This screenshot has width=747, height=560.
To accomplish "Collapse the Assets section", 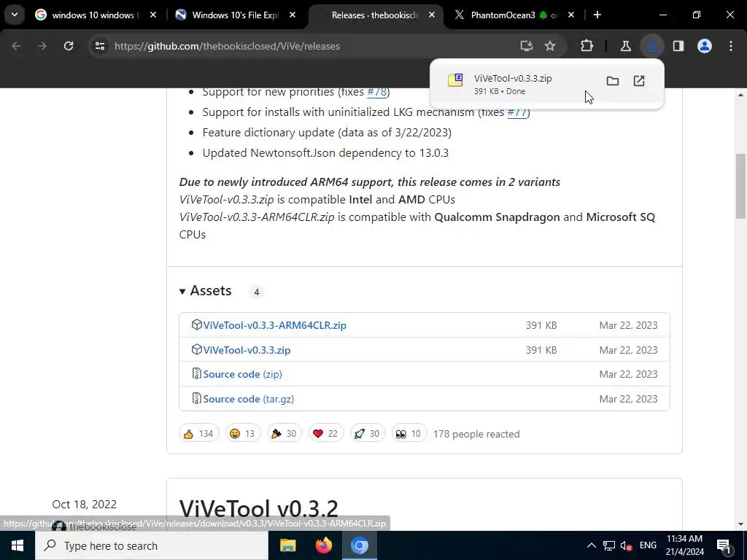I will click(x=205, y=290).
